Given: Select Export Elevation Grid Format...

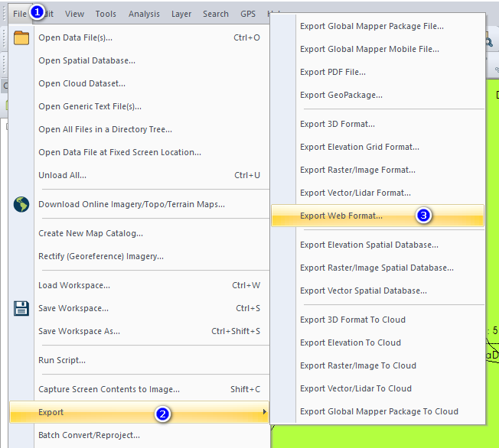Looking at the screenshot, I should point(378,147).
